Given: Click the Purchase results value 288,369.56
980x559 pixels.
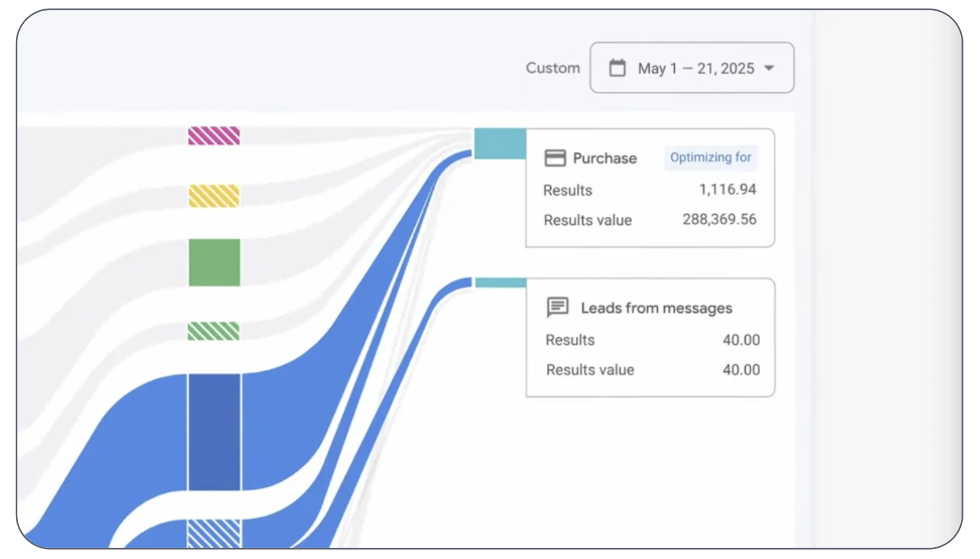Looking at the screenshot, I should [719, 219].
